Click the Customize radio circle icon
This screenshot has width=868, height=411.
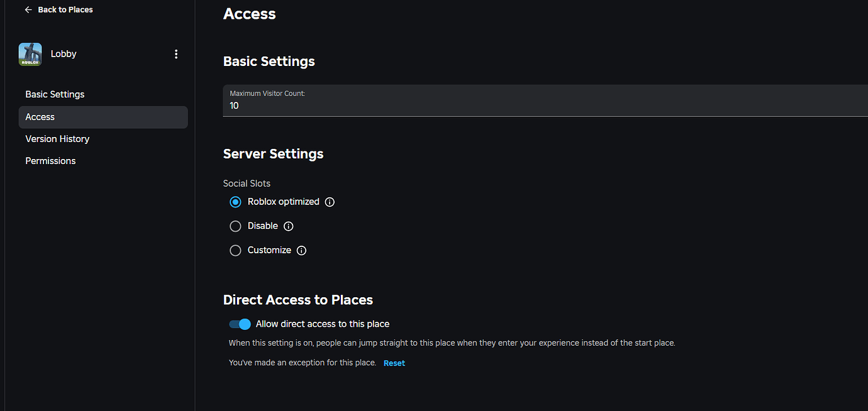(x=235, y=250)
